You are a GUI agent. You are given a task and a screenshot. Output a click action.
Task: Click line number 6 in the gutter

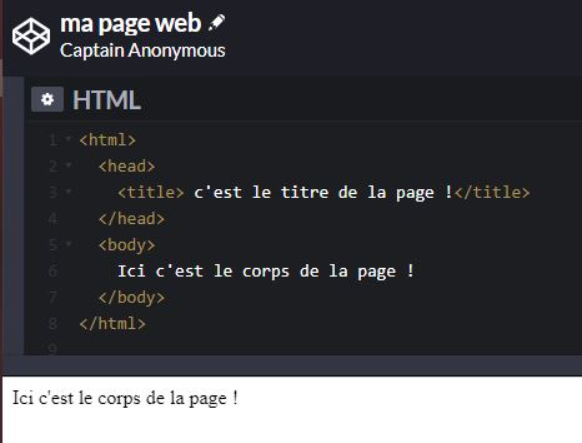click(53, 272)
